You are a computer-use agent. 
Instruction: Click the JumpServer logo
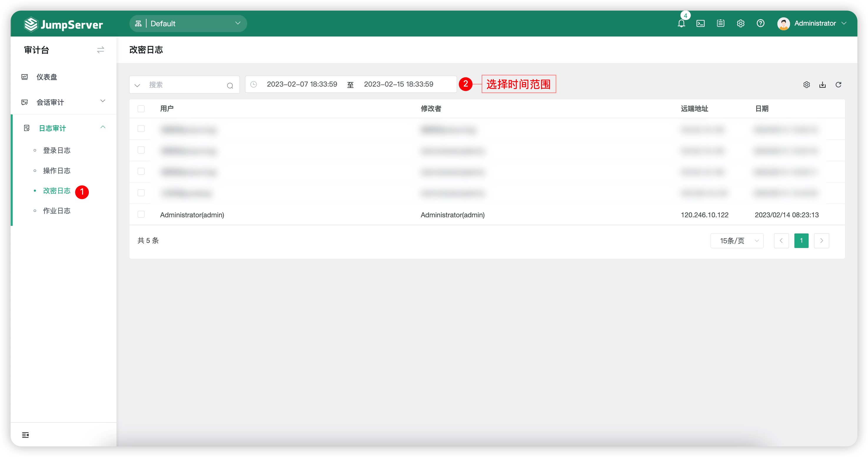coord(63,24)
